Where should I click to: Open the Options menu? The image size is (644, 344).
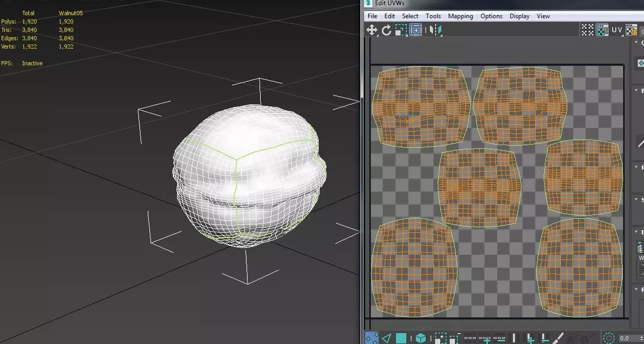point(491,16)
